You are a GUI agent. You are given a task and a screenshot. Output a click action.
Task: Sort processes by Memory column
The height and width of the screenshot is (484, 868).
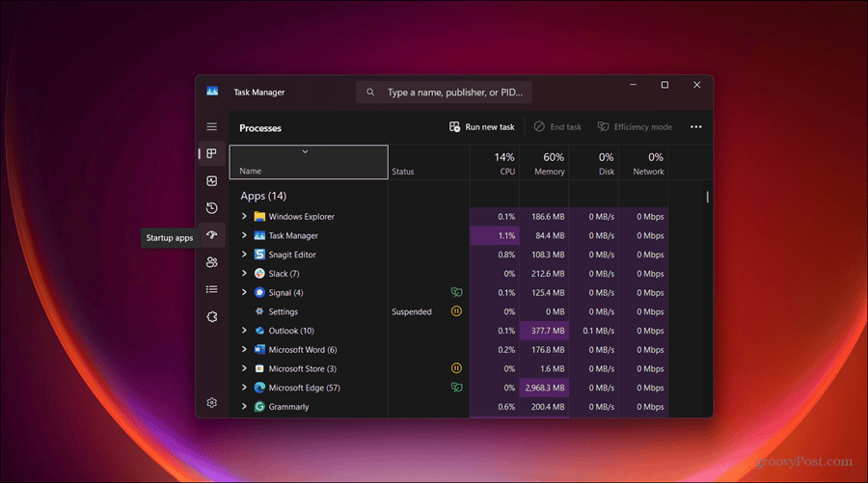[544, 162]
